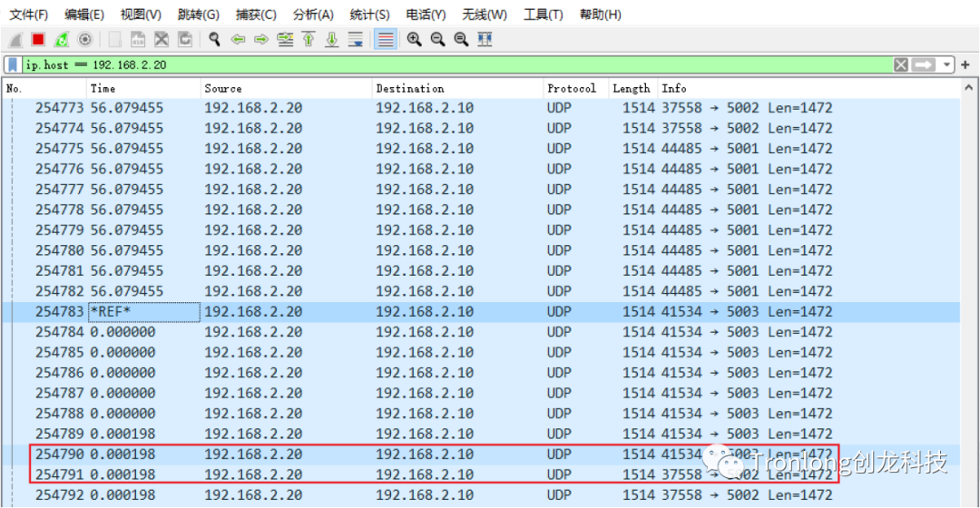980x508 pixels.
Task: Open the 视图(V) menu
Action: pos(141,15)
